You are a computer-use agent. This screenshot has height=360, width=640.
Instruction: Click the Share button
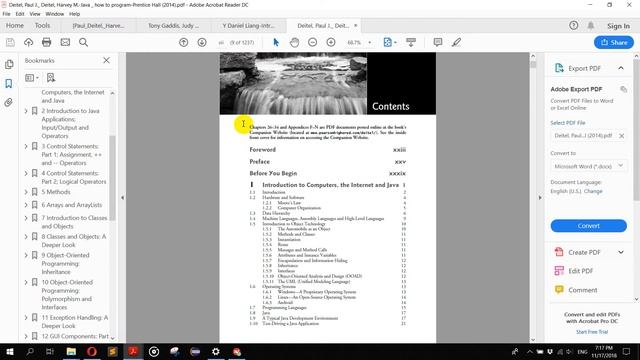[613, 42]
